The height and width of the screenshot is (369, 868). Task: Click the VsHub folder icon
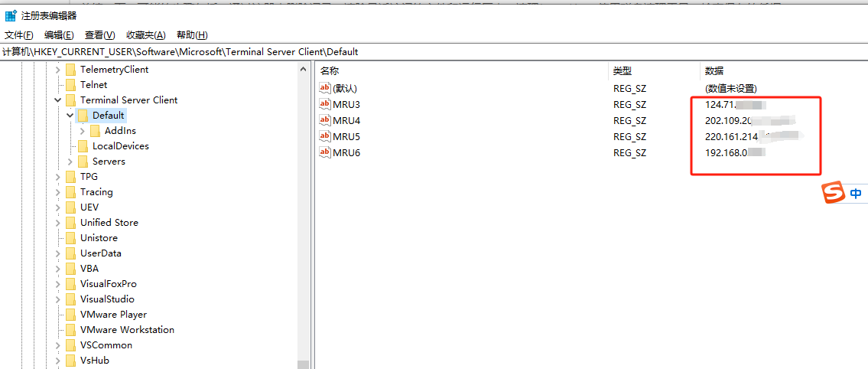pyautogui.click(x=70, y=361)
